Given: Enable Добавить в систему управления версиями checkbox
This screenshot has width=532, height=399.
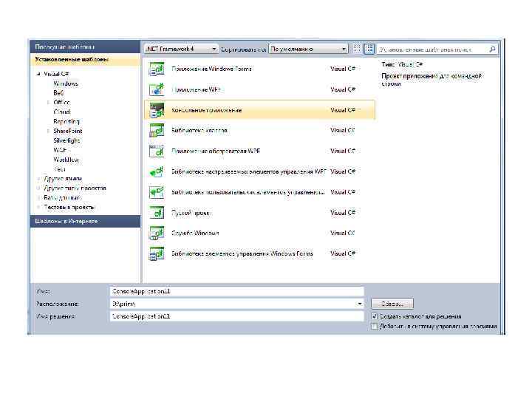Looking at the screenshot, I should [x=374, y=326].
